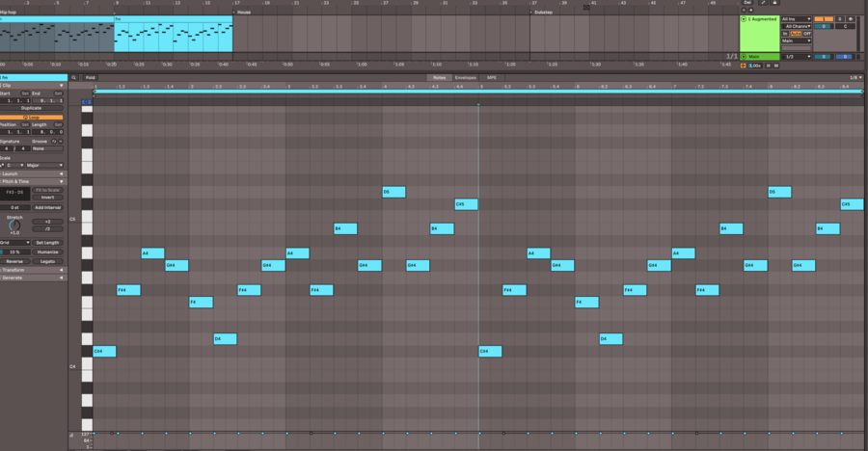This screenshot has width=868, height=451.
Task: Click the Main track play circle icon
Action: click(744, 57)
